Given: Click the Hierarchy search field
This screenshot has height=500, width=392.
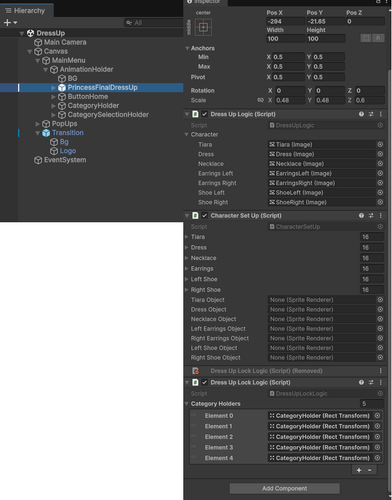Looking at the screenshot, I should (154, 23).
